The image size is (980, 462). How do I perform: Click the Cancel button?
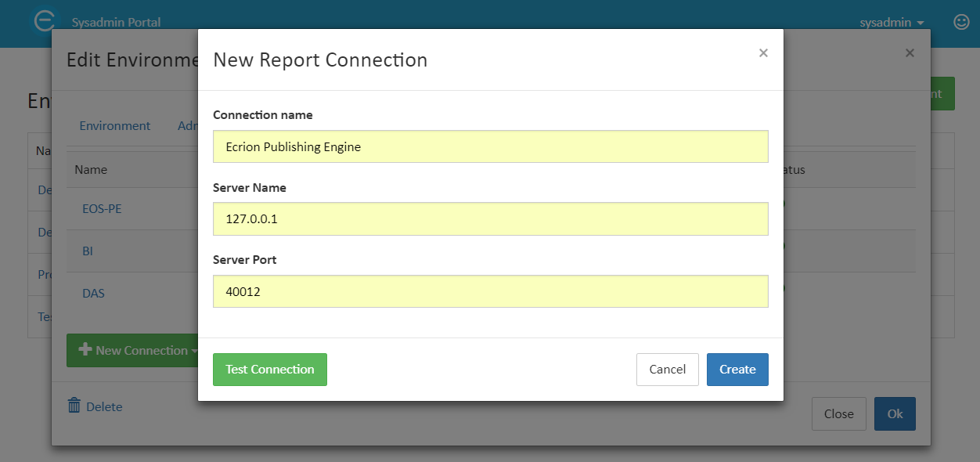pyautogui.click(x=668, y=370)
